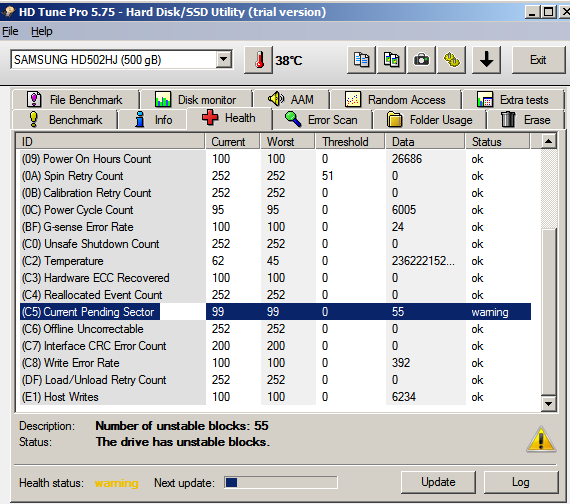
Task: Open the options gear icon
Action: [452, 60]
